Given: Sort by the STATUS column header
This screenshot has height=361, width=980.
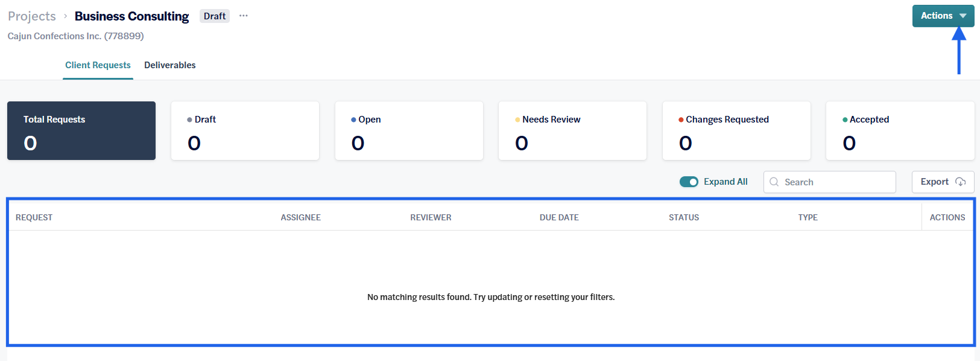Looking at the screenshot, I should pos(684,217).
